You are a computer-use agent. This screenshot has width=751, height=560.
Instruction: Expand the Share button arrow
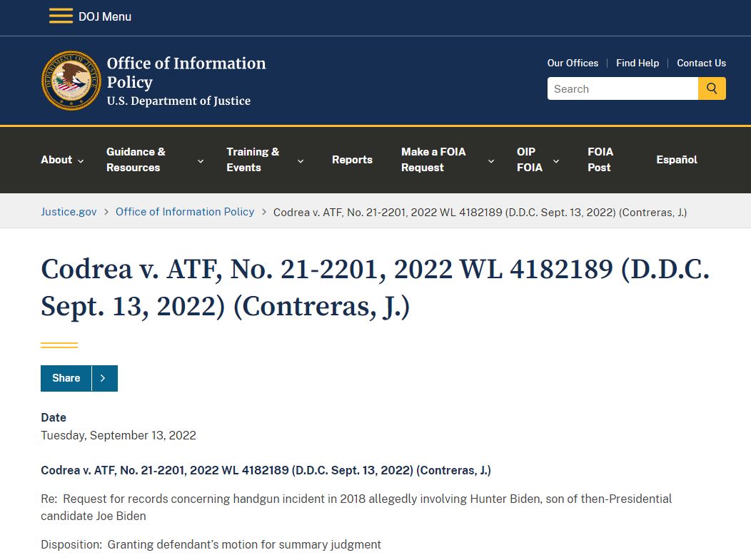(104, 378)
